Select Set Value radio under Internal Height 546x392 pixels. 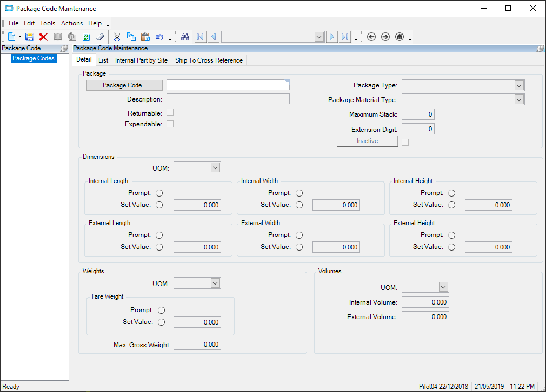(451, 205)
